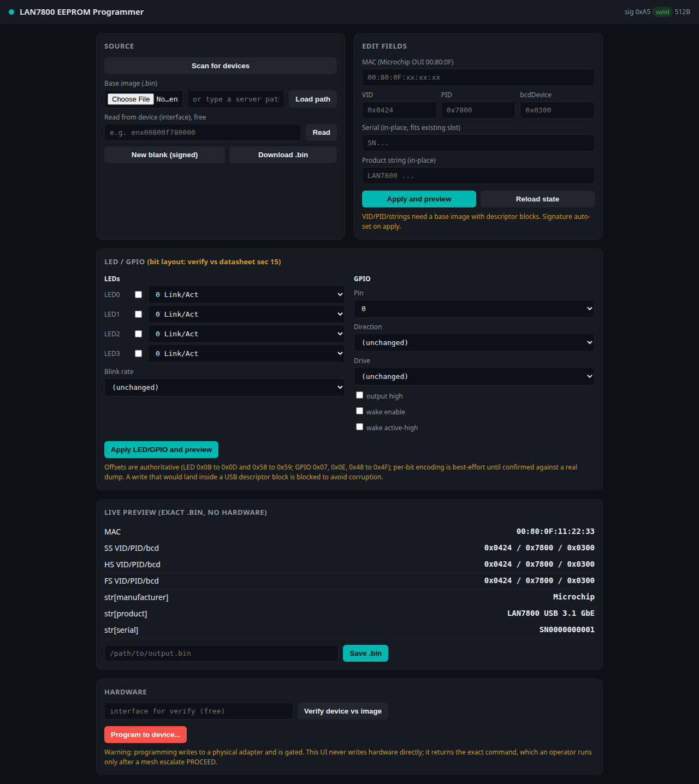Focus the VID input field

tap(399, 110)
